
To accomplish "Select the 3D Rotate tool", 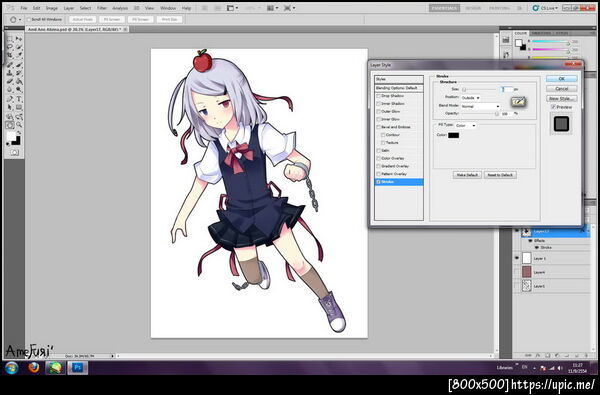I will pos(10,116).
